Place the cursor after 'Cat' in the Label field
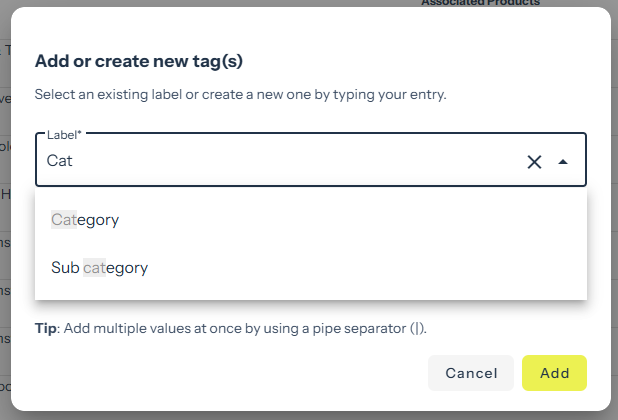Viewport: 618px width, 420px height. (76, 161)
